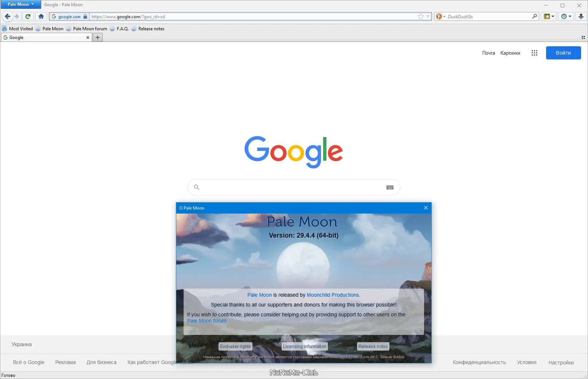Open the history dropdown button
The width and height of the screenshot is (588, 379).
point(566,16)
